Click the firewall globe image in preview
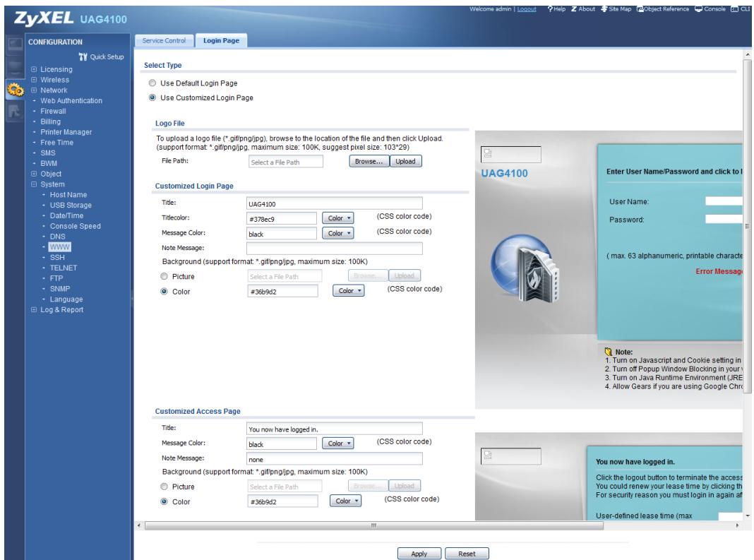This screenshot has width=754, height=560. (525, 268)
